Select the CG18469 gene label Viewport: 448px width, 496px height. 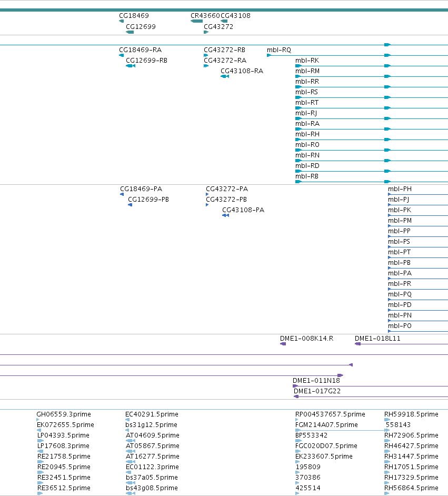tap(134, 15)
